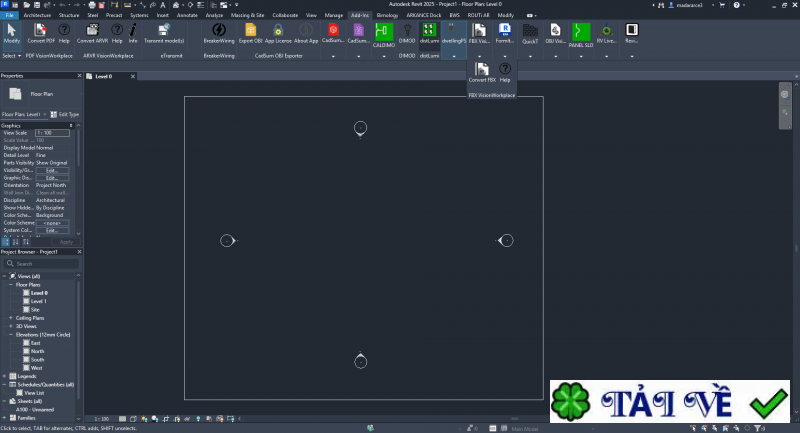Collapse the Elevations (12mm Circle) node
Image resolution: width=800 pixels, height=433 pixels.
point(11,335)
